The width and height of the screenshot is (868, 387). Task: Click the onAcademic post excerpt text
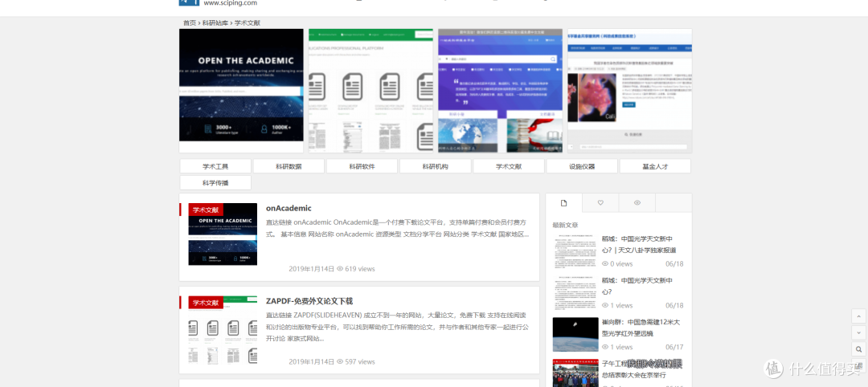click(x=398, y=228)
